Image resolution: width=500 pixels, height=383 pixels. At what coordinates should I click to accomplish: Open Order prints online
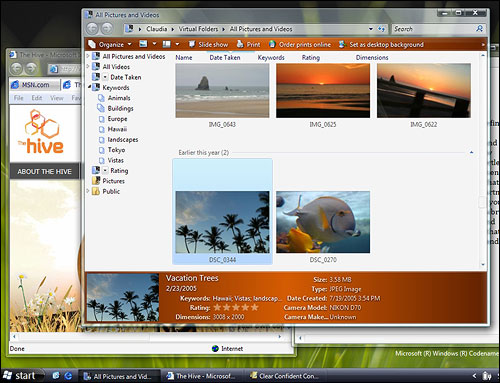click(x=300, y=44)
